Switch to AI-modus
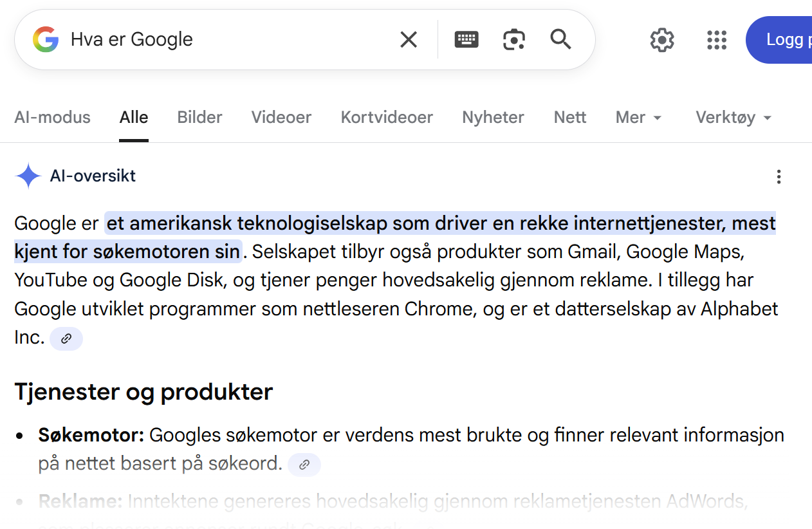 pos(52,117)
